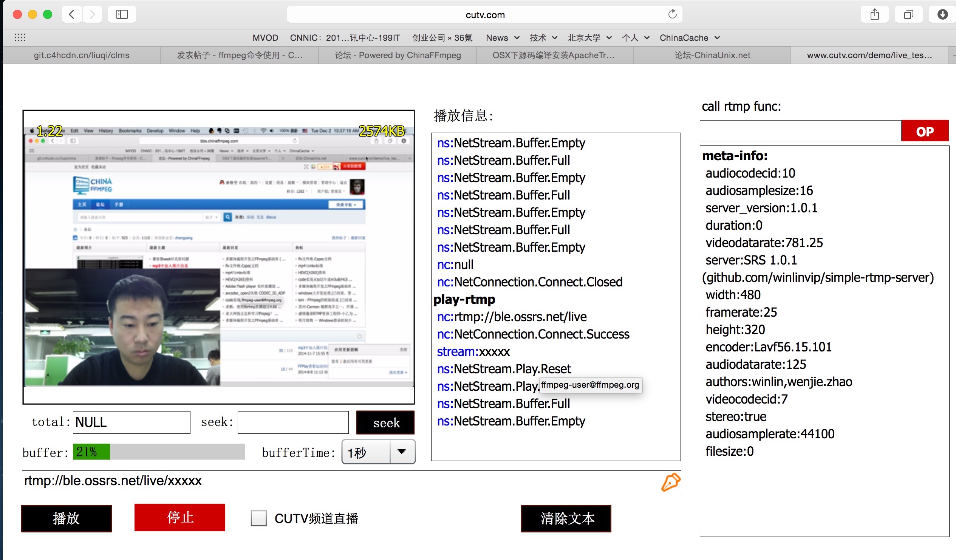Switch to the git.c4hcdn.cn/liuqi/clms tab
The image size is (956, 560).
[x=82, y=56]
